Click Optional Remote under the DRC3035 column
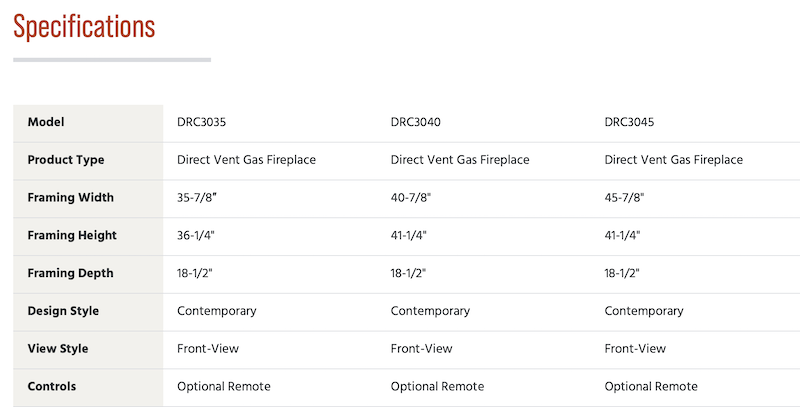 pos(224,386)
